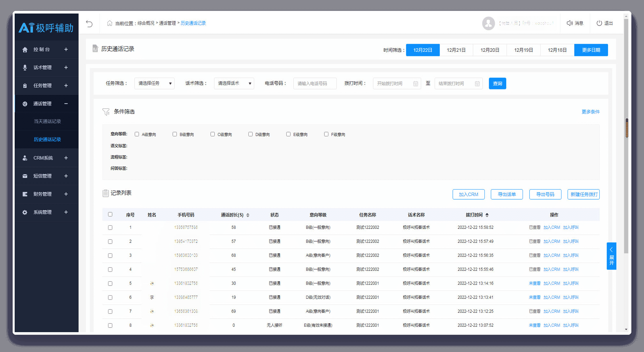Click the 系统管理 gear icon
This screenshot has height=352, width=644.
[25, 212]
